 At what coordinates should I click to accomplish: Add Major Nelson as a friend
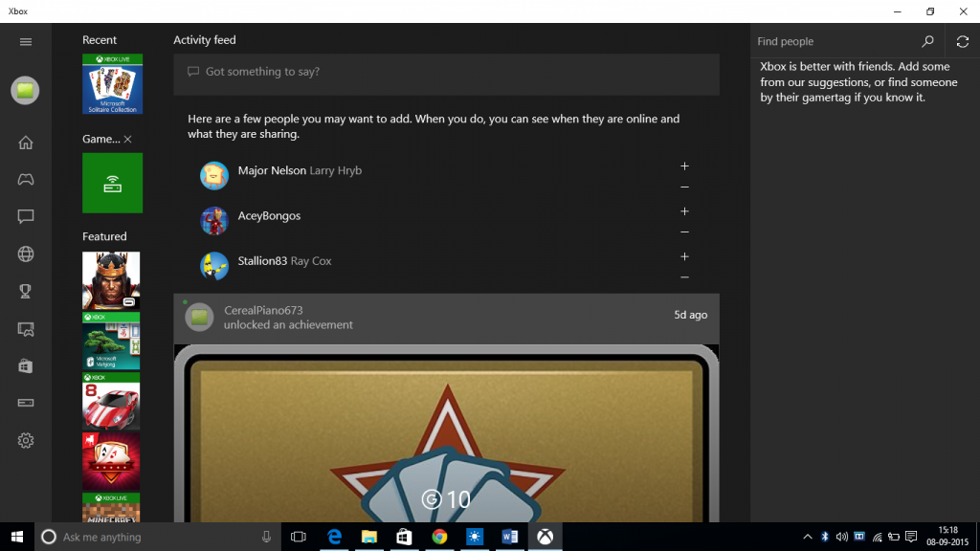[x=684, y=166]
